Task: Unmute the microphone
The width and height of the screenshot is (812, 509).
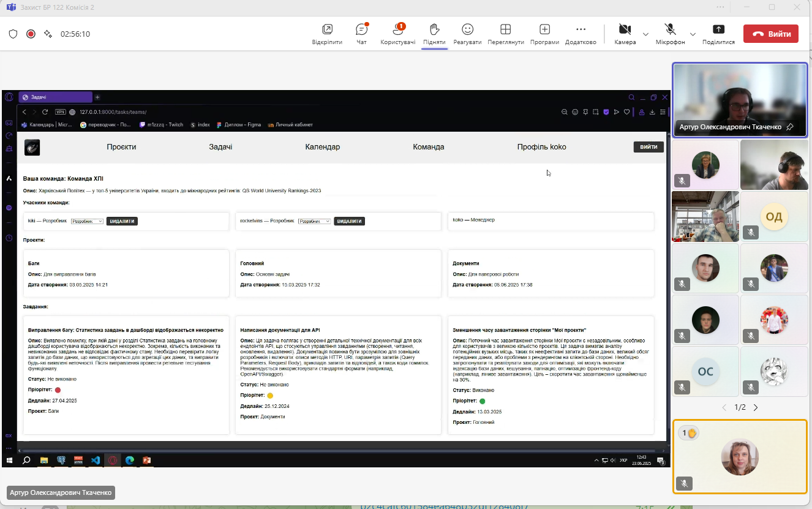Action: pyautogui.click(x=670, y=34)
